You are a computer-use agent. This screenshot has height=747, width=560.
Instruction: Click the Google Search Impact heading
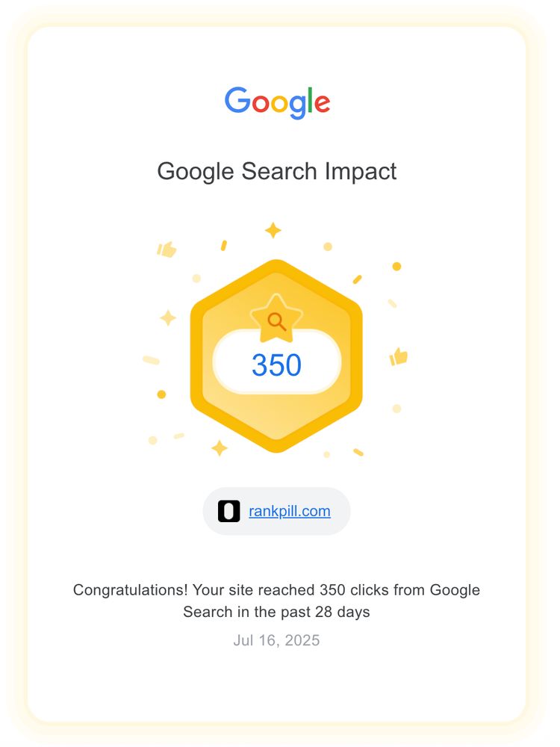(x=277, y=172)
